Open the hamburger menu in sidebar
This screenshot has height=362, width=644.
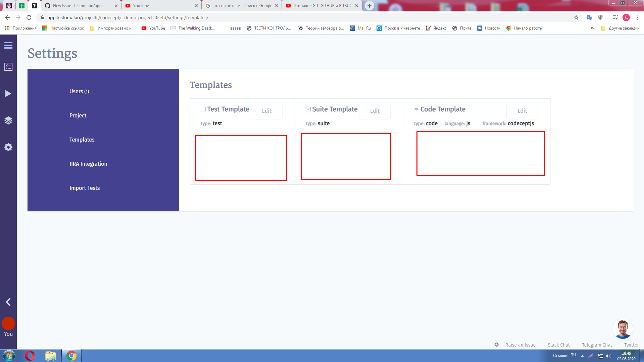coord(8,45)
